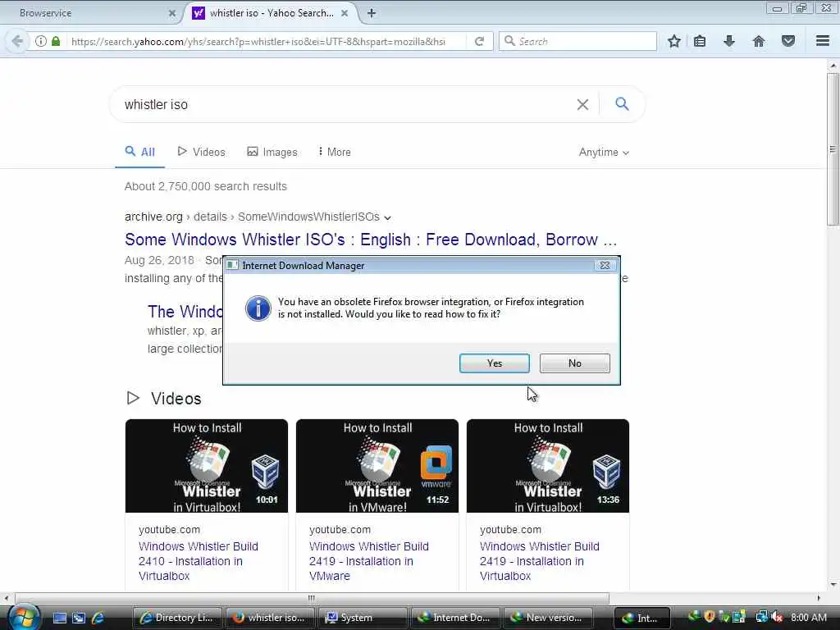Play the 13:36 Whistler Virtualbox video thumbnail
This screenshot has width=840, height=630.
coord(547,466)
